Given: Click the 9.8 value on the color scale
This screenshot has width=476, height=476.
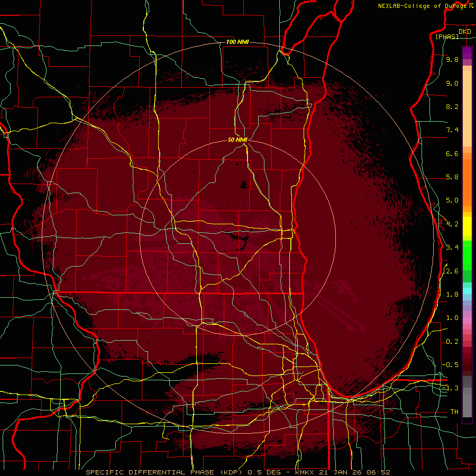Looking at the screenshot, I should click(x=452, y=59).
